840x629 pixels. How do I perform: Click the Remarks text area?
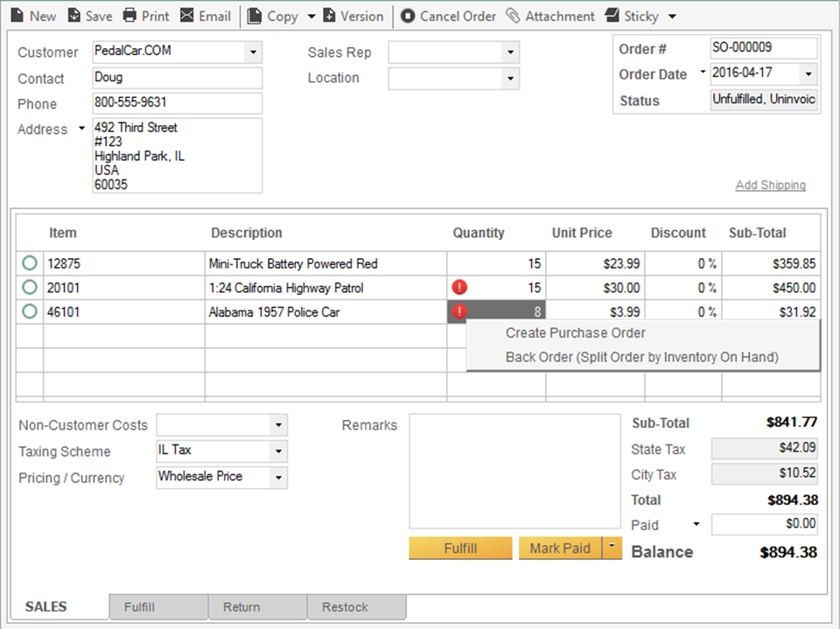[514, 471]
